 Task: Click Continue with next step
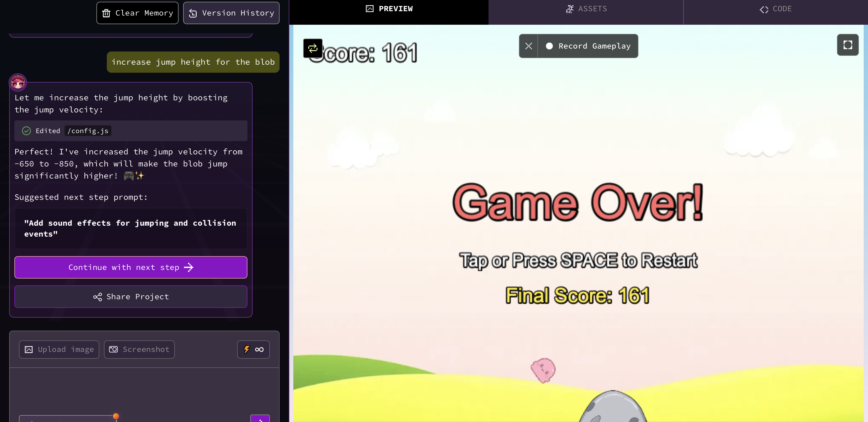[x=131, y=267]
